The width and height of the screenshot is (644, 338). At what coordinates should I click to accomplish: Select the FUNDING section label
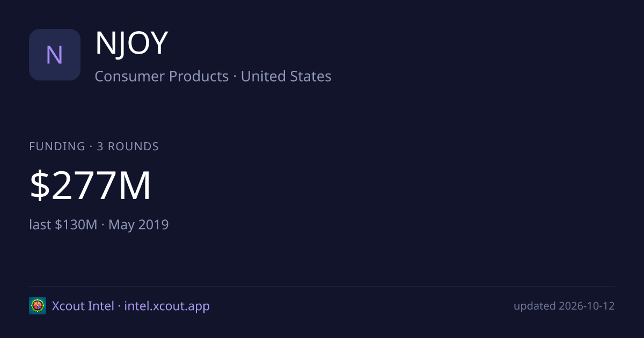tap(57, 146)
